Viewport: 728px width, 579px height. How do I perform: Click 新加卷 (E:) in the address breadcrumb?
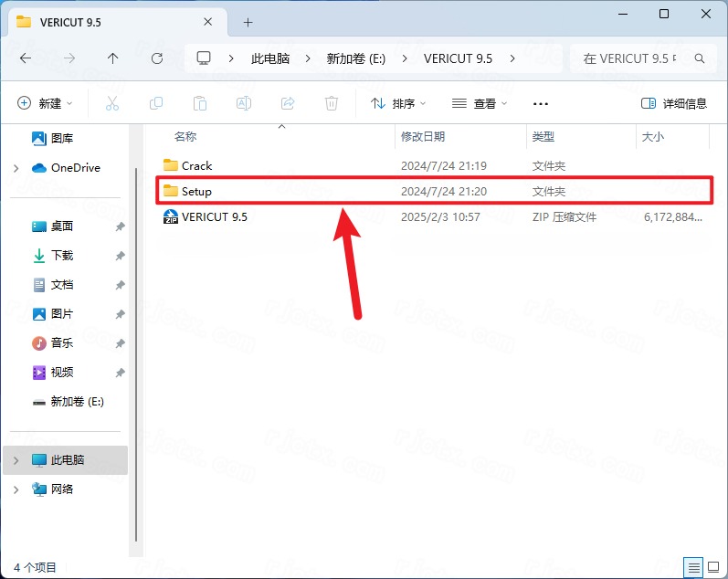pyautogui.click(x=356, y=58)
